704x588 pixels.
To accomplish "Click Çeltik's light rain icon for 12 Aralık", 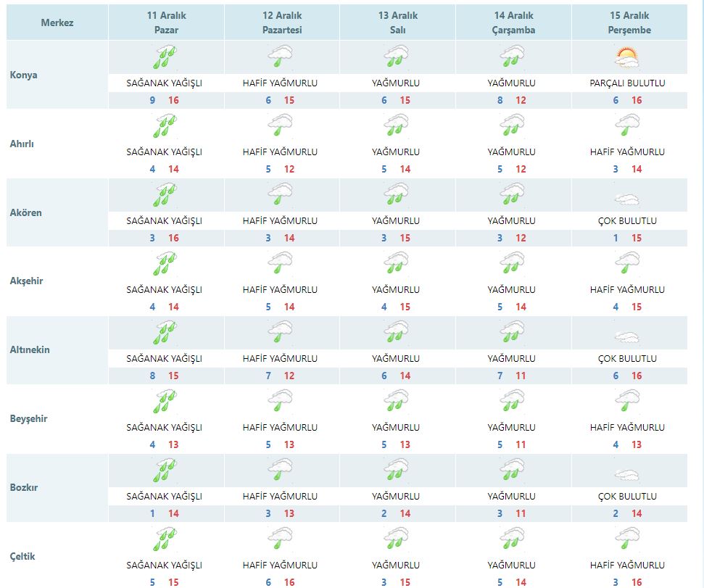I will pos(280,539).
